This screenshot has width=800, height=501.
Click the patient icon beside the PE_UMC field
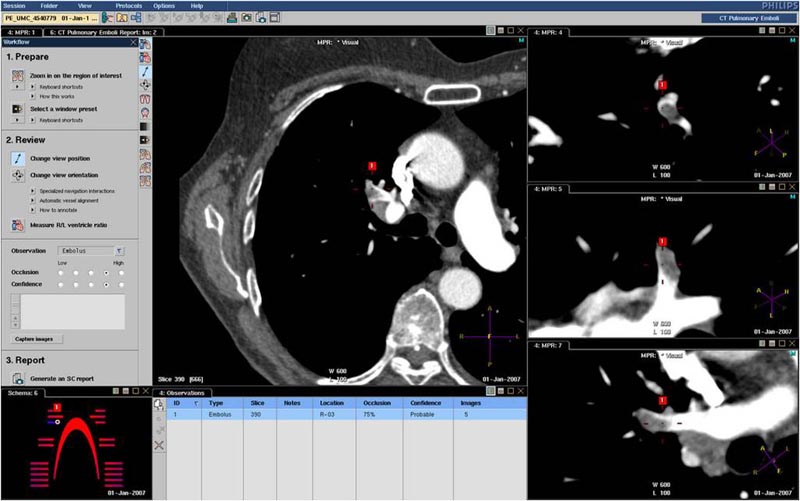click(107, 18)
